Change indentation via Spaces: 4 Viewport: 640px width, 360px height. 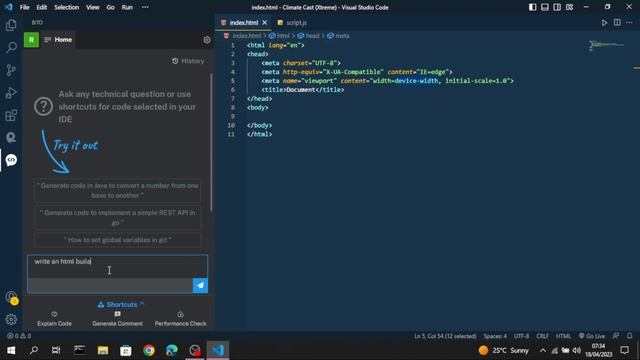pos(495,336)
